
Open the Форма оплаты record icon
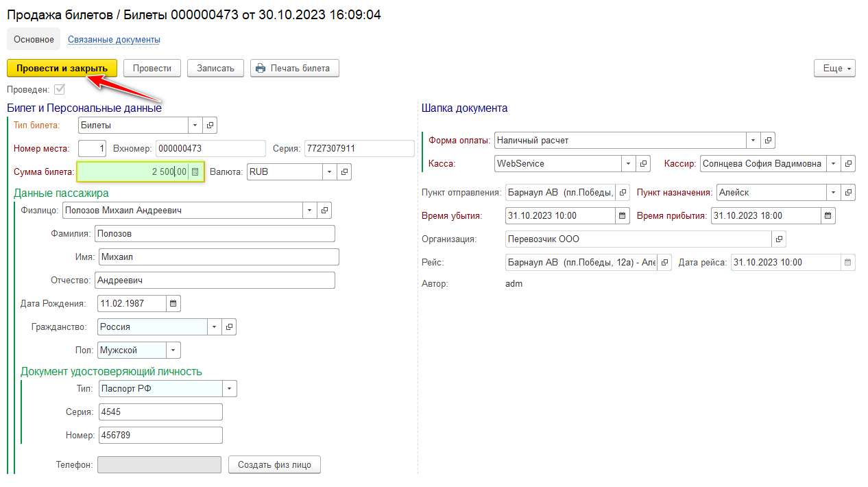coord(769,141)
